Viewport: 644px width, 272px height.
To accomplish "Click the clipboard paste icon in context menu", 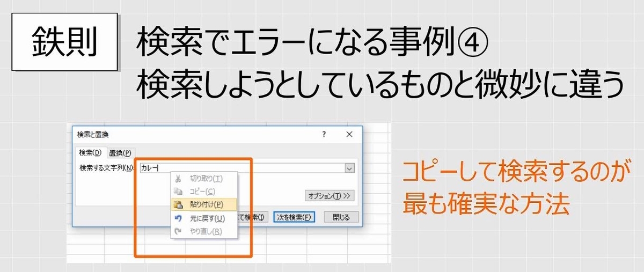I will tap(178, 204).
